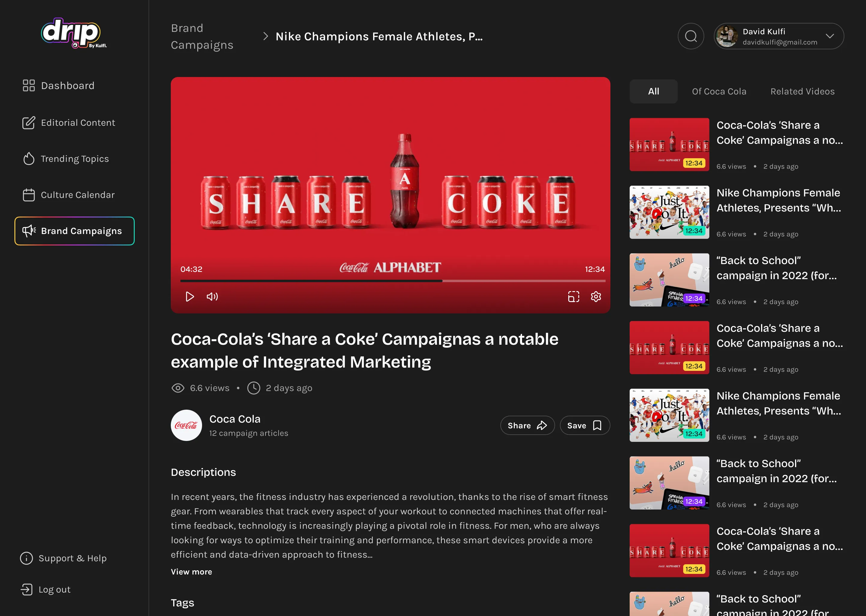Viewport: 866px width, 616px height.
Task: Open the Coca Cola brand name
Action: [x=235, y=419]
